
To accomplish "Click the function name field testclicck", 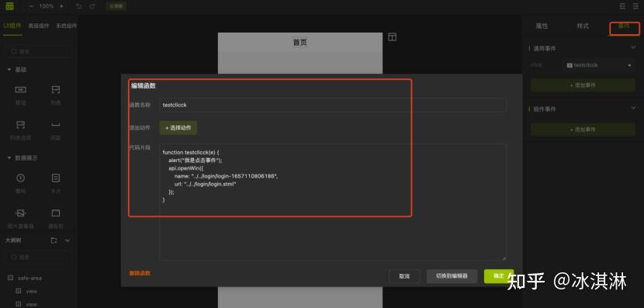I will pos(332,106).
